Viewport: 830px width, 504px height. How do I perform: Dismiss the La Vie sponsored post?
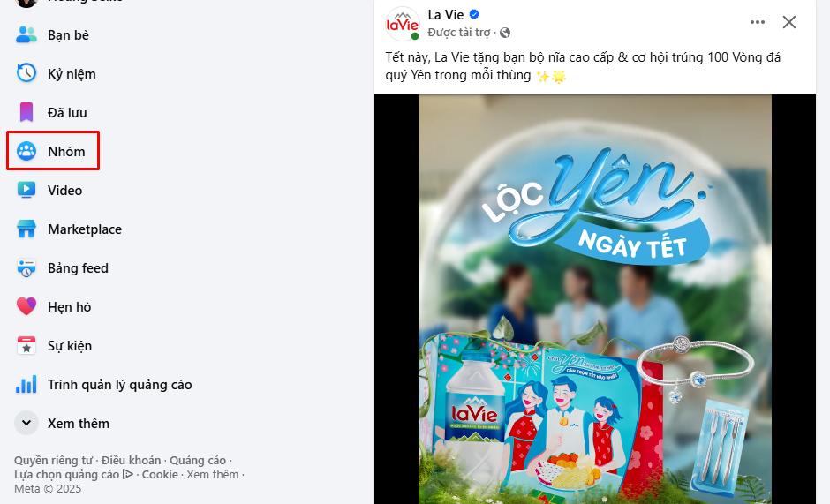pos(789,22)
